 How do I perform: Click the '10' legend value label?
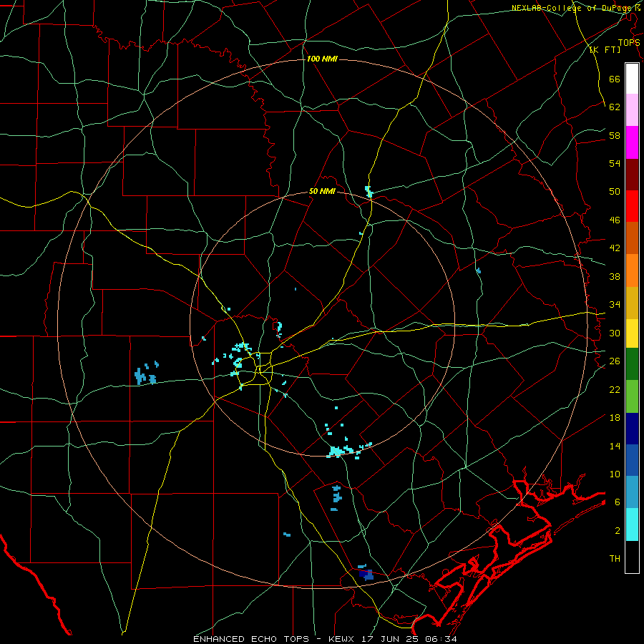click(615, 474)
